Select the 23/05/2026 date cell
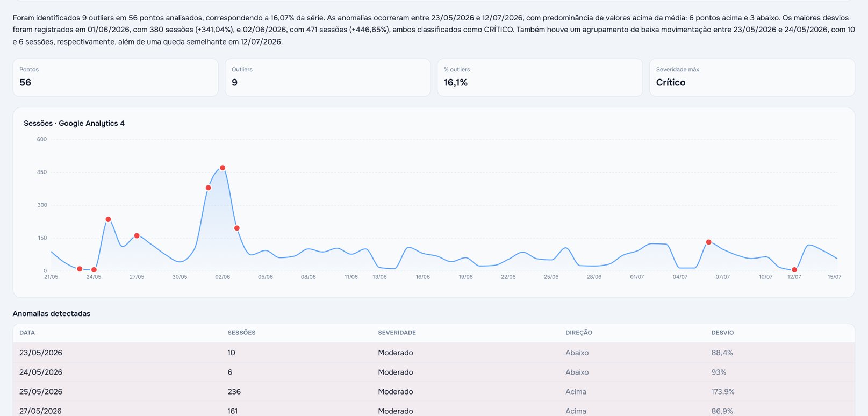Image resolution: width=868 pixels, height=416 pixels. click(x=41, y=353)
